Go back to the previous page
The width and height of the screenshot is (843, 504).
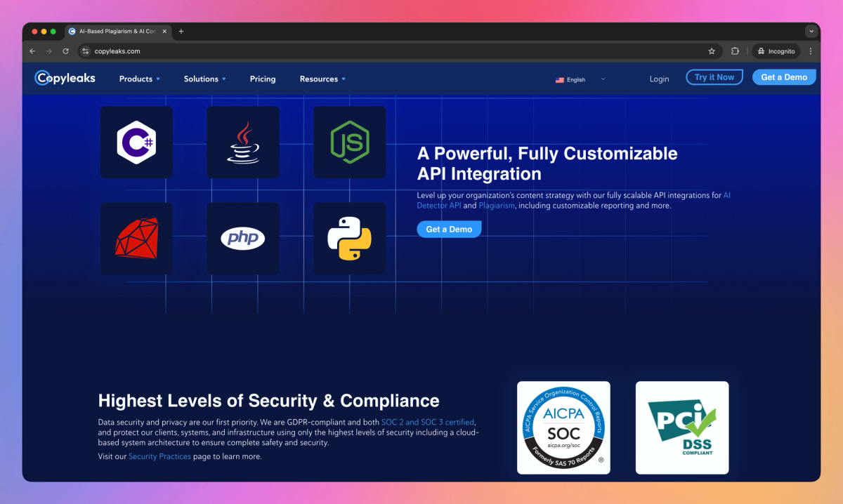pyautogui.click(x=32, y=51)
